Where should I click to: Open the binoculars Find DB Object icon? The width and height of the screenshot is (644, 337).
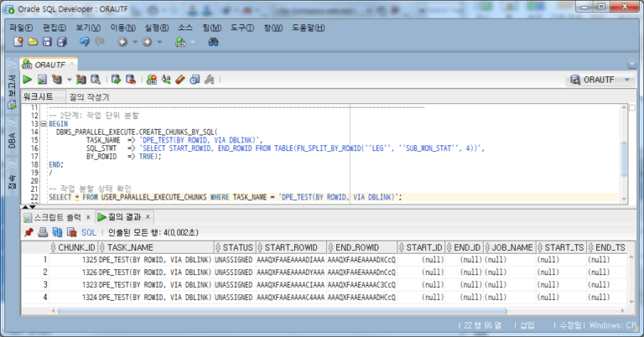[x=213, y=42]
